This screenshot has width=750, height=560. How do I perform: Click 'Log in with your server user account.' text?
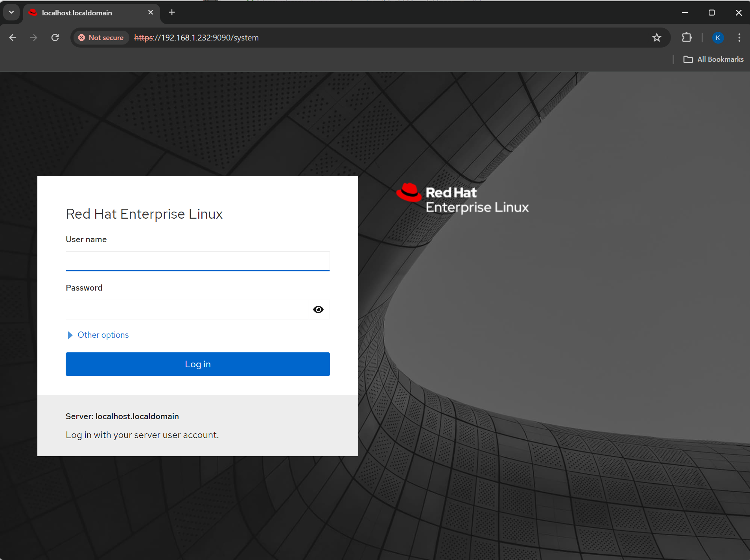pos(142,435)
